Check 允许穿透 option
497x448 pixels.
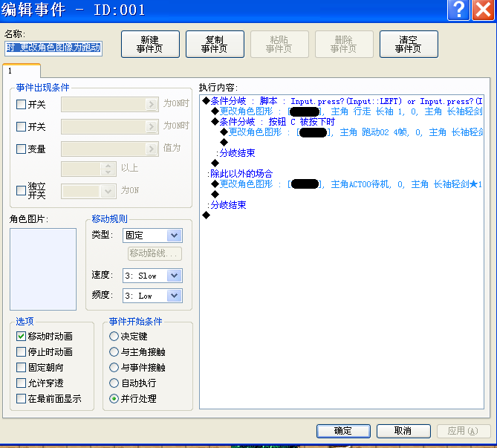pos(21,383)
